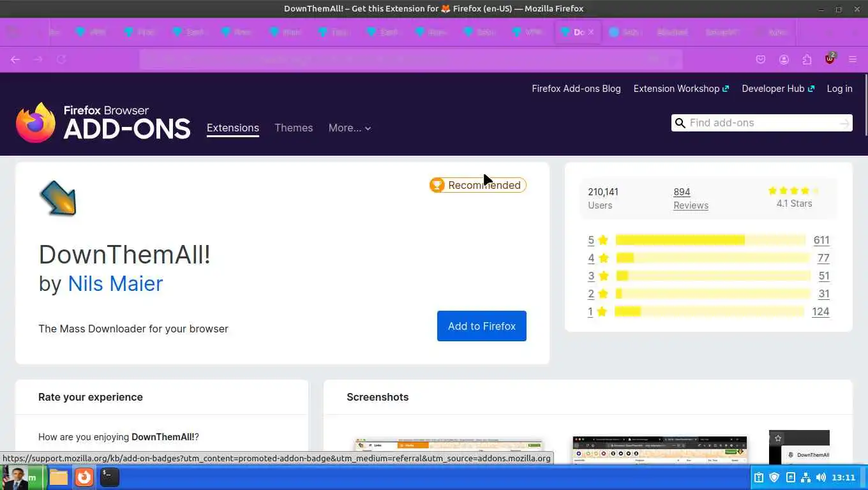Image resolution: width=868 pixels, height=490 pixels.
Task: Filter reviews by 2-star count 31
Action: [x=824, y=293]
